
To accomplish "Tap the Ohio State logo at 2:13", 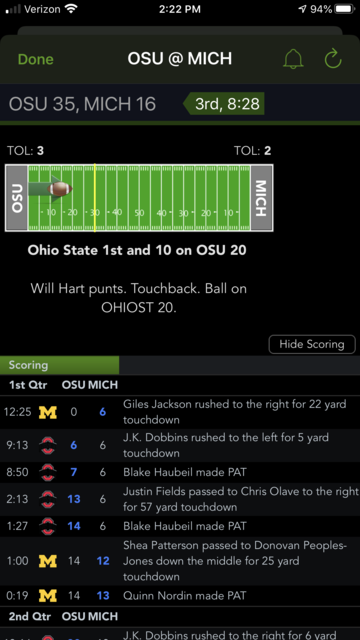I will pyautogui.click(x=48, y=499).
